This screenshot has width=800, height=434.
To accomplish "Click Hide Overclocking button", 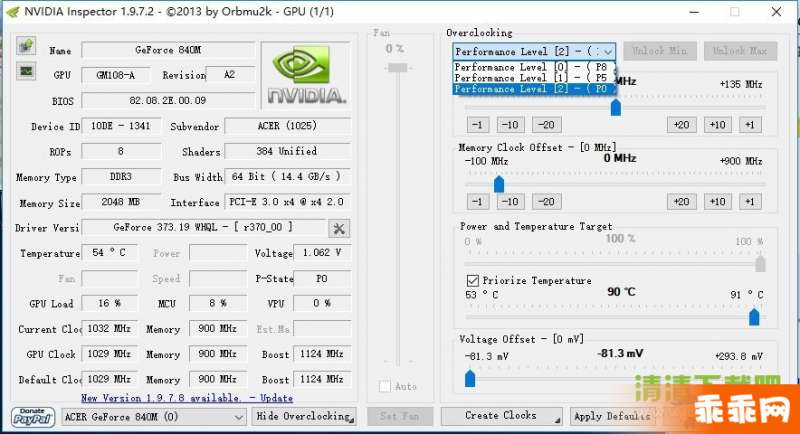I will (x=304, y=417).
